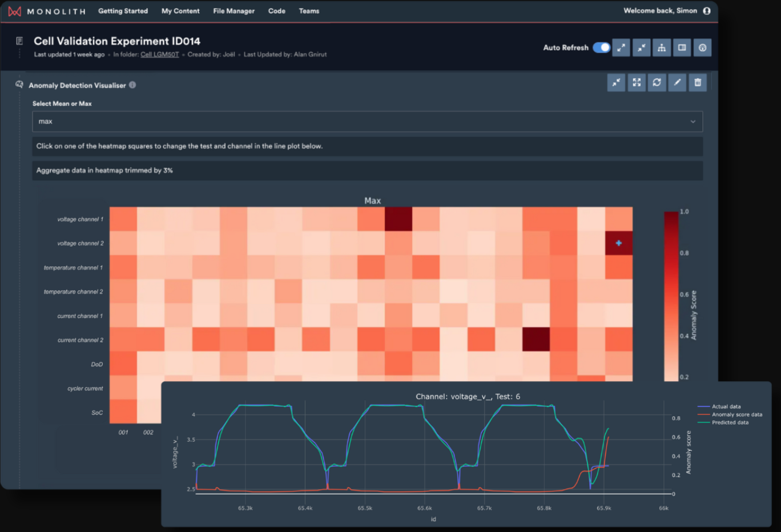Edit the step with the pencil icon

click(x=677, y=83)
